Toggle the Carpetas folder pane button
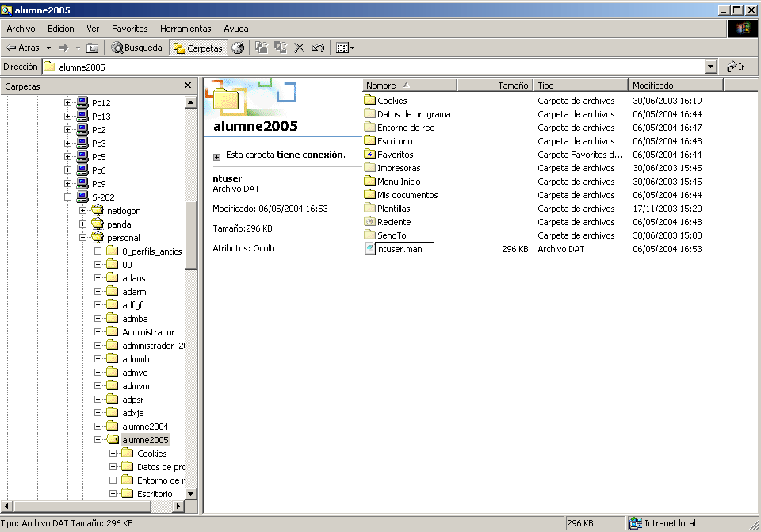 pos(198,48)
